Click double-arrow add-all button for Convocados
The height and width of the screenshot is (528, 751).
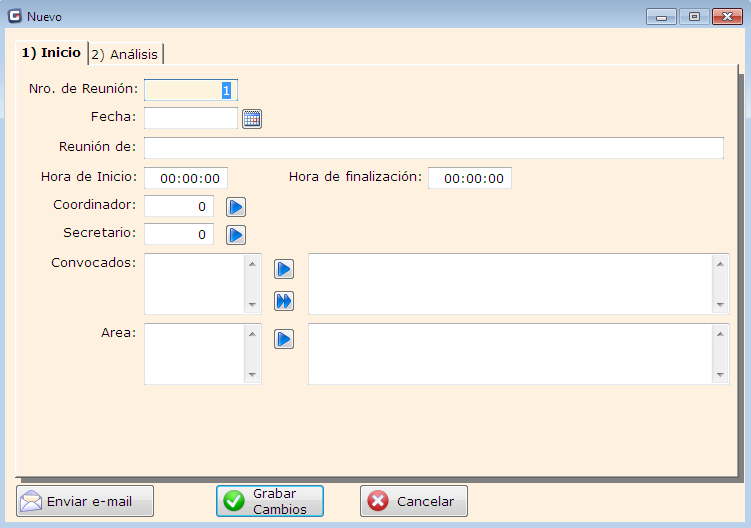point(284,300)
